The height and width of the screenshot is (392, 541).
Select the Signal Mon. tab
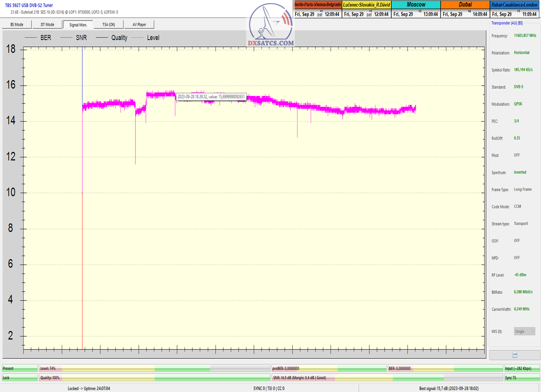click(x=78, y=24)
